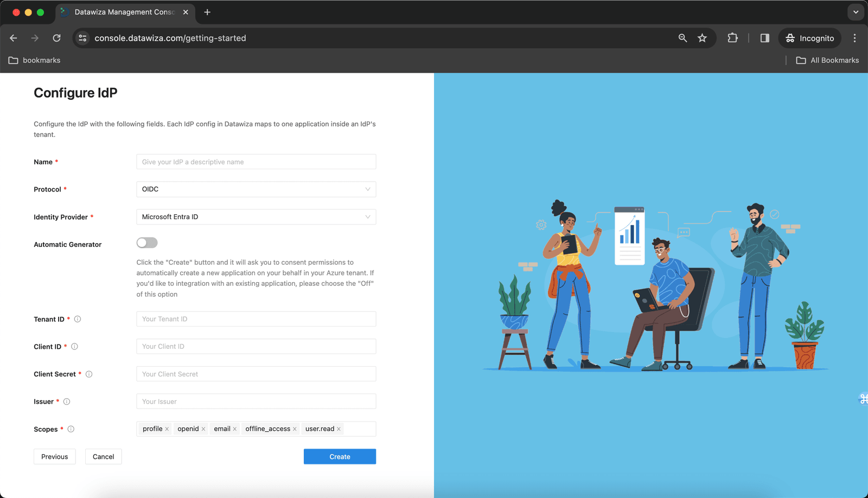The height and width of the screenshot is (498, 868).
Task: Open the bookmarks folder
Action: click(34, 60)
